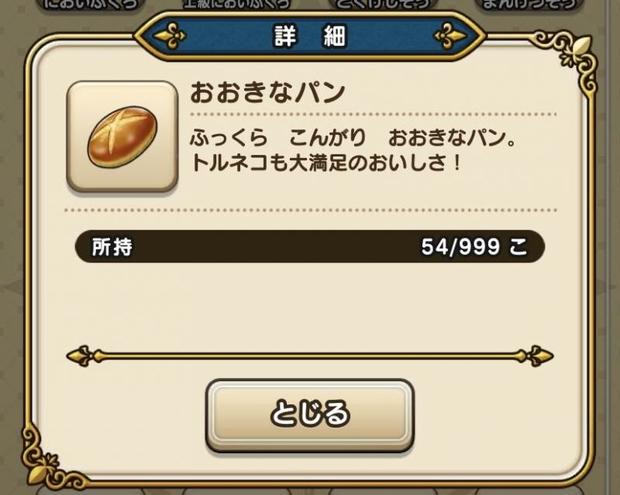This screenshot has width=620, height=495.
Task: Tap the トルネコも大満足 description line
Action: click(326, 163)
